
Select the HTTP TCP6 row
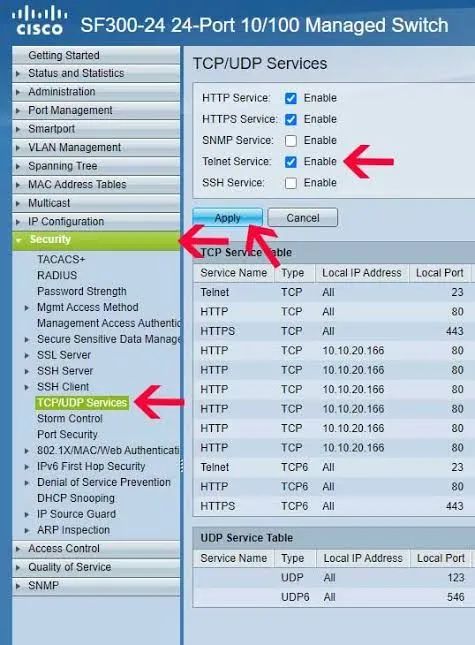(x=333, y=487)
